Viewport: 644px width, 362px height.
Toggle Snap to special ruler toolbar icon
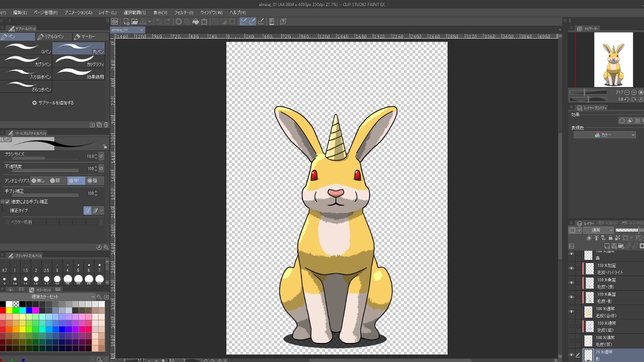coord(252,21)
